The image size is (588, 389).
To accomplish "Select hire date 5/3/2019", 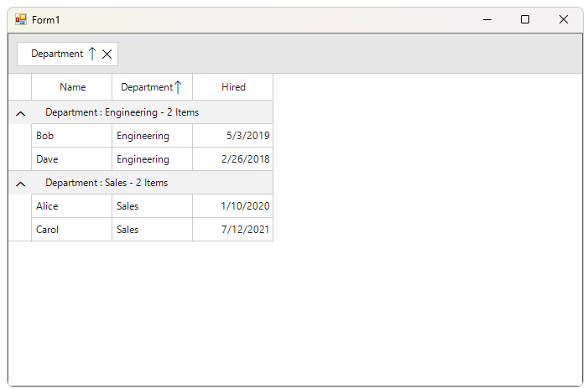I will 232,136.
